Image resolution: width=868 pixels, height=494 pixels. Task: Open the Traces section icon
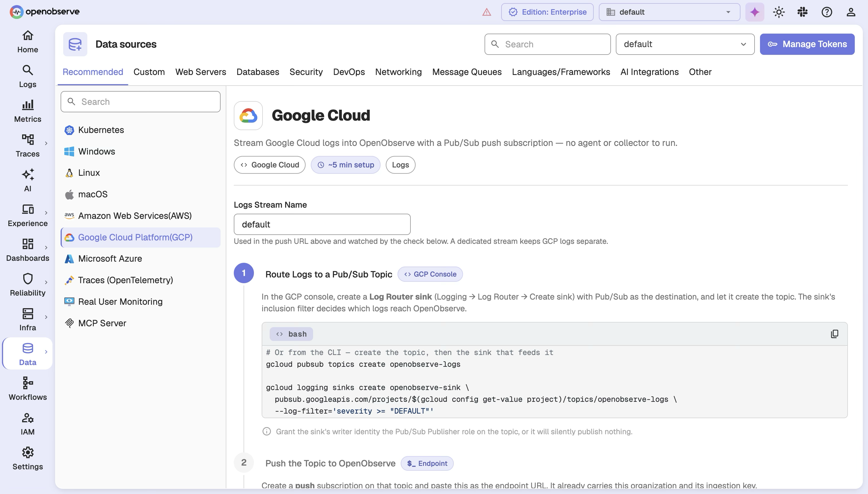pyautogui.click(x=28, y=139)
